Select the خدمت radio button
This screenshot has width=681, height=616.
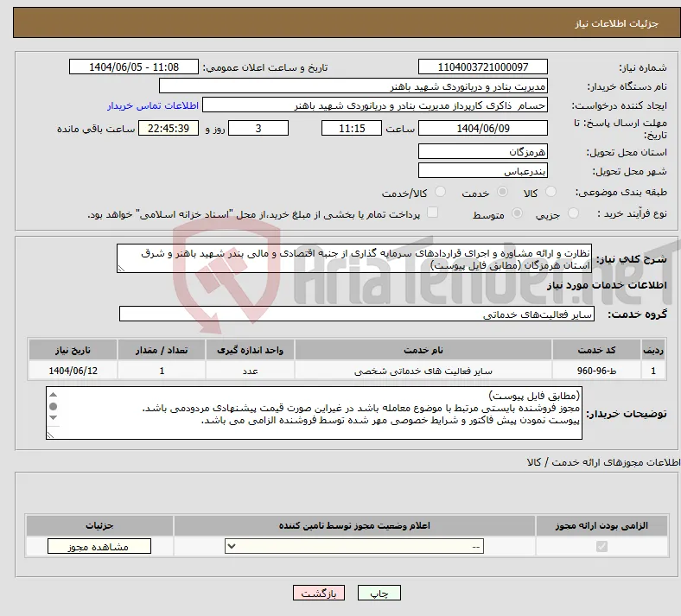502,192
